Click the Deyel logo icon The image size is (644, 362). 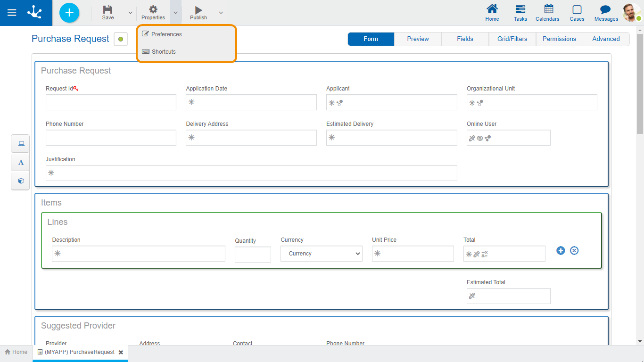[x=34, y=13]
